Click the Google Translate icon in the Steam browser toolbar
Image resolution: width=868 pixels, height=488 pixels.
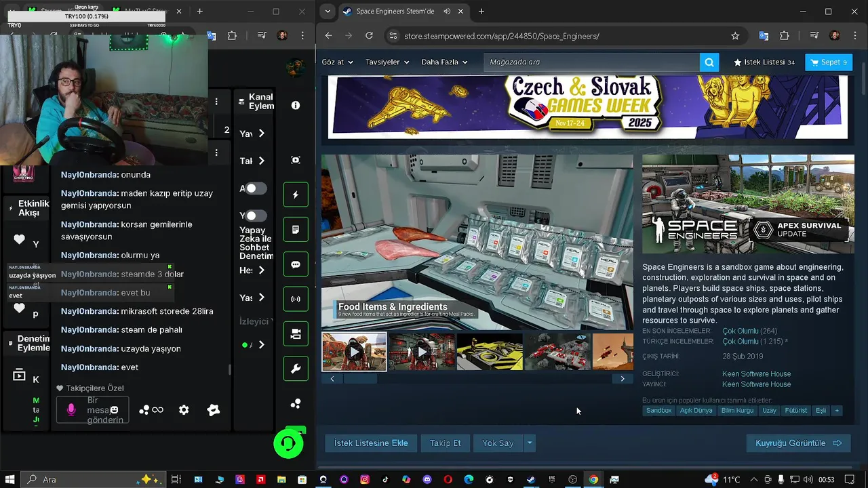(x=764, y=36)
